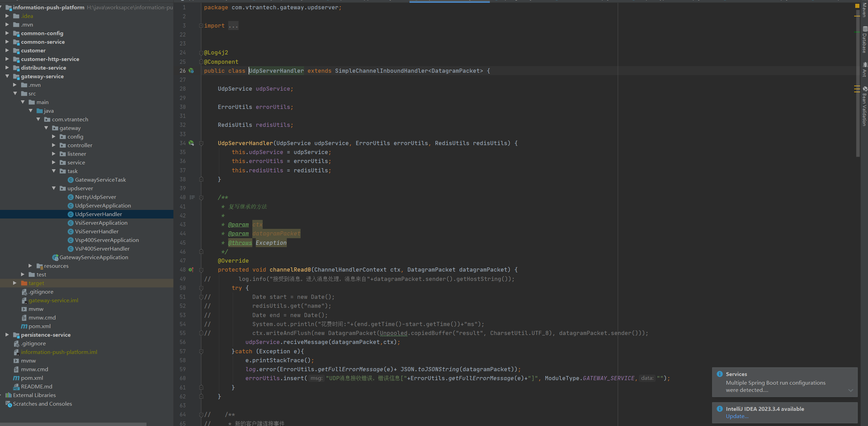The width and height of the screenshot is (868, 426).
Task: Click the project tree horizontal scrollbar
Action: [73, 424]
